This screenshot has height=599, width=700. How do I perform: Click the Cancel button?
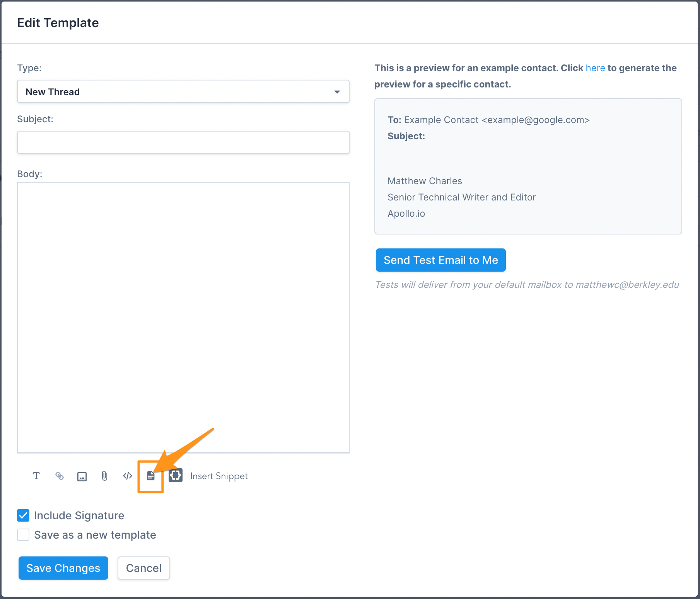(x=144, y=568)
